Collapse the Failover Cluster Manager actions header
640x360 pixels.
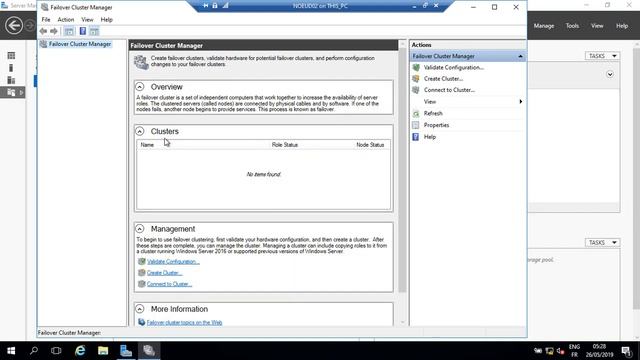[x=520, y=56]
